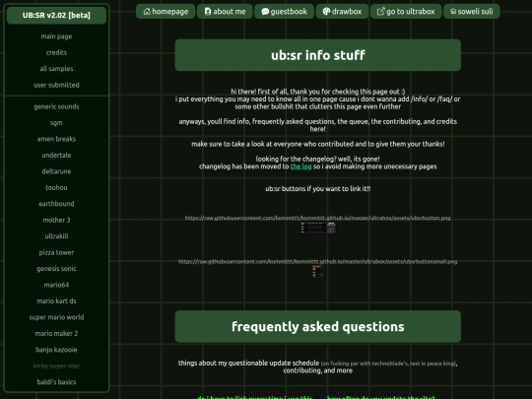The height and width of the screenshot is (399, 532).
Task: Click the large ub:sr button image
Action: [318, 228]
